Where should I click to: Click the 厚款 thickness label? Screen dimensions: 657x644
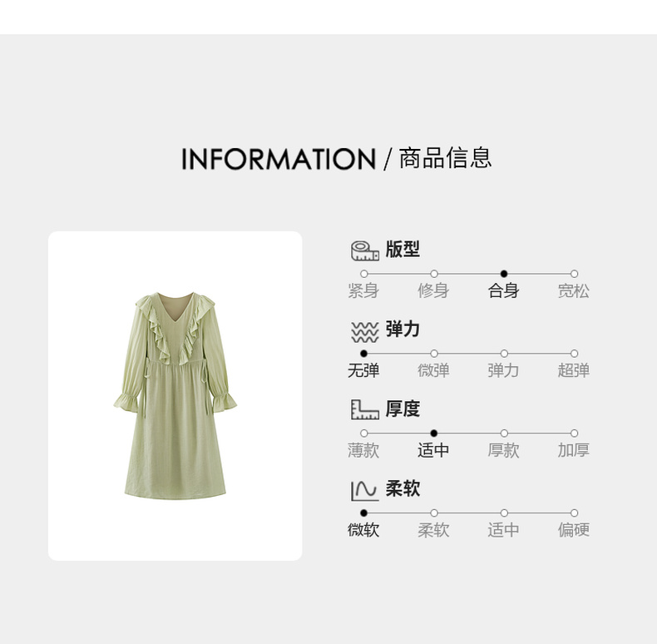[x=504, y=450]
